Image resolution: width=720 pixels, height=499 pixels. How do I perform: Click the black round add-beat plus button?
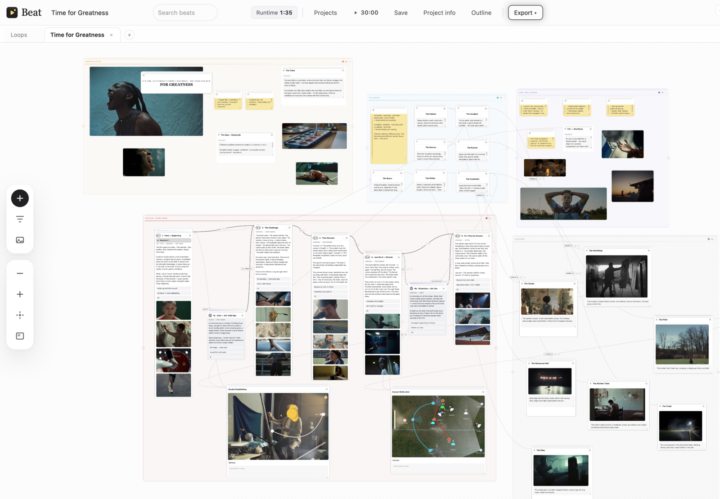(20, 198)
